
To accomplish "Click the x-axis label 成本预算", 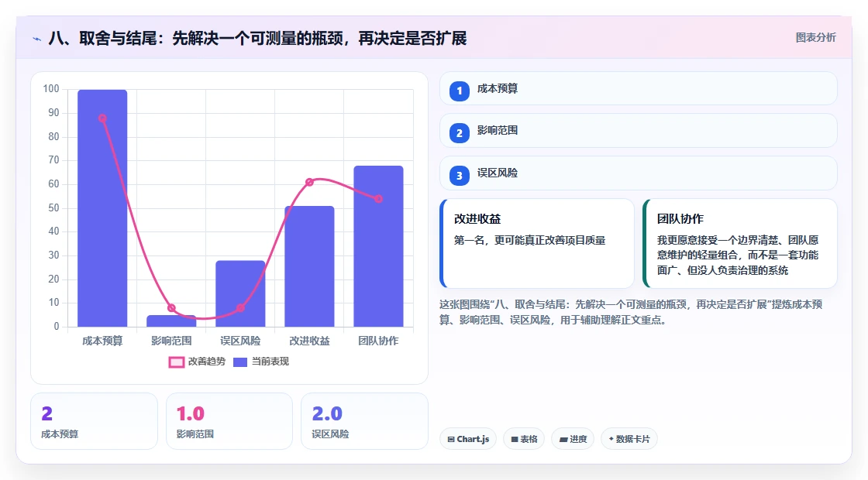I will [102, 341].
